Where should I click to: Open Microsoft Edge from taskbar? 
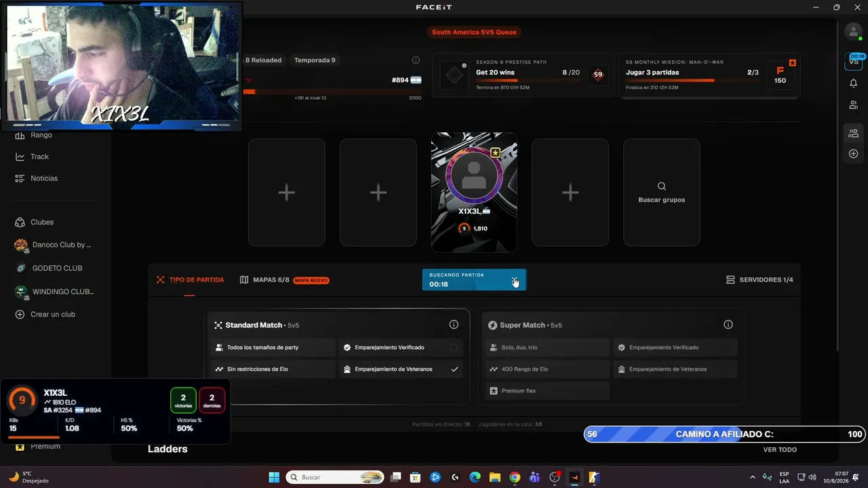pos(475,477)
